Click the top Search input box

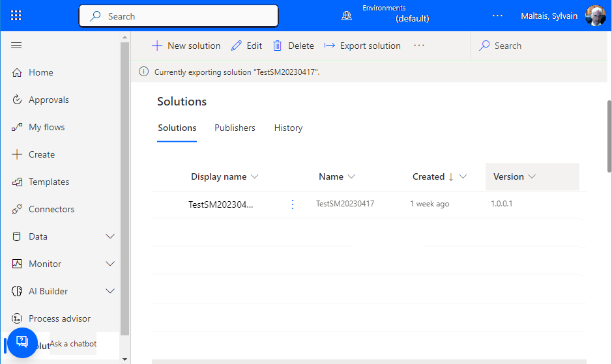[179, 16]
